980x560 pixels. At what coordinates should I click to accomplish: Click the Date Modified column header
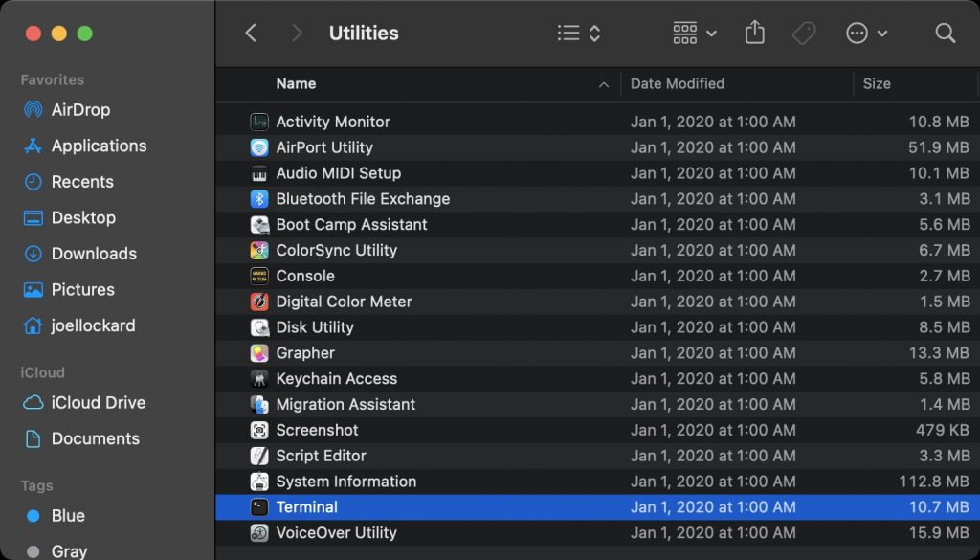tap(677, 83)
